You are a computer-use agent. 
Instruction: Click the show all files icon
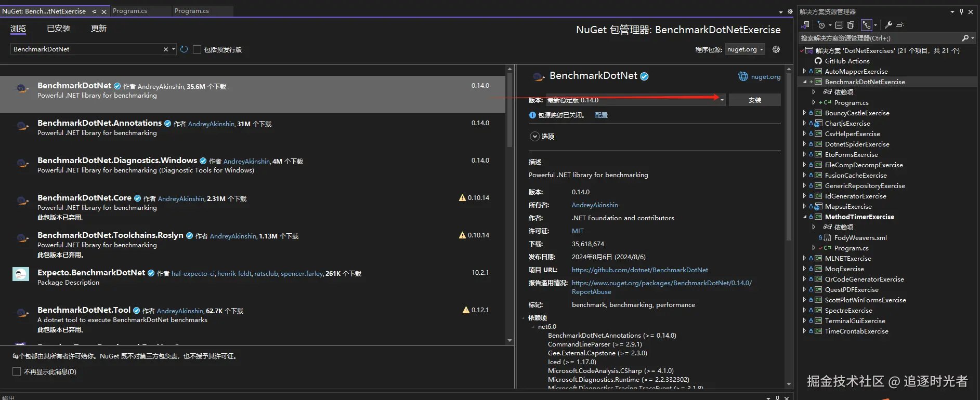[851, 25]
